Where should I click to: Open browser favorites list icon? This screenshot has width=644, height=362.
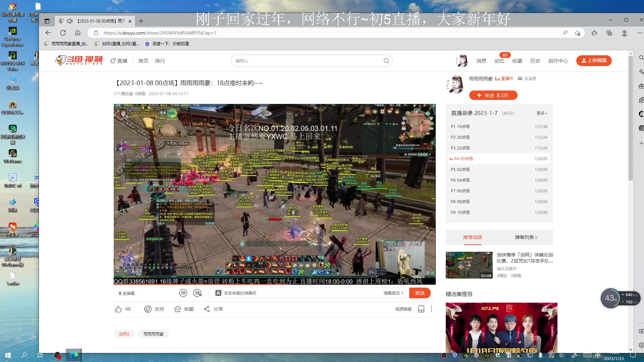[594, 33]
